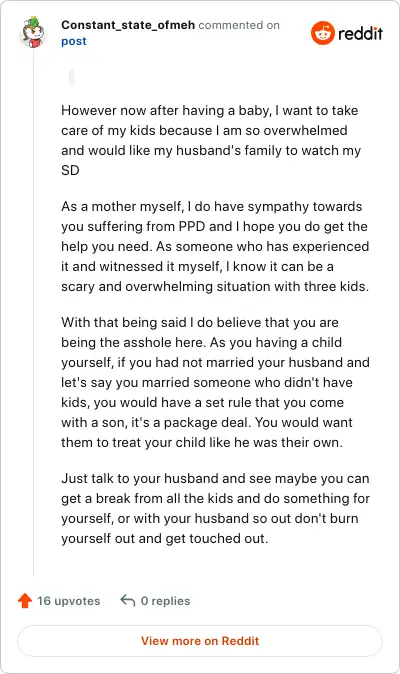This screenshot has height=674, width=400.
Task: Click the reply arrow icon
Action: 128,600
